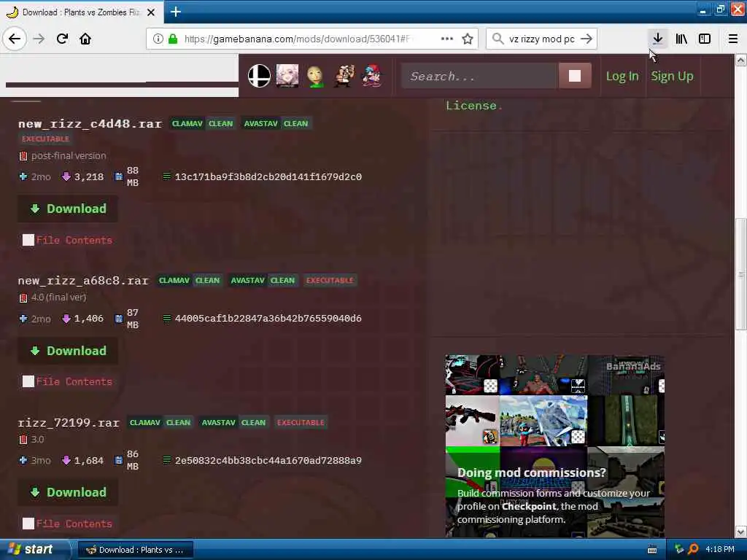The height and width of the screenshot is (560, 747).
Task: Expand File Contents of rizz_72199.rar
Action: click(x=67, y=524)
